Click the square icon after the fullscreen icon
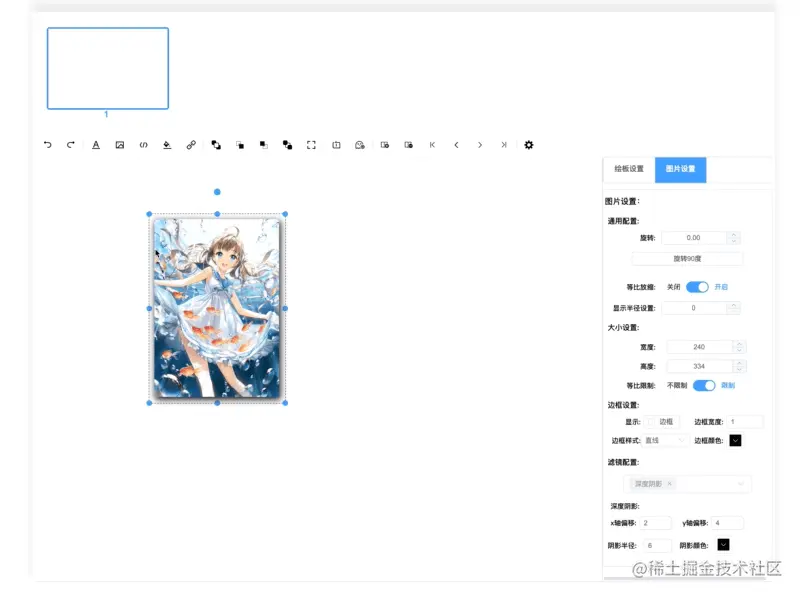 (x=336, y=145)
